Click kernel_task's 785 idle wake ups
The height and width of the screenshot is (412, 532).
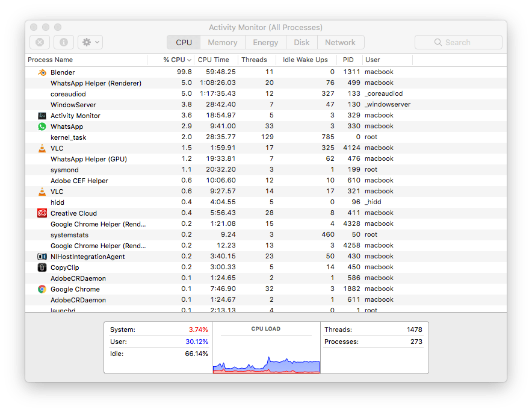328,137
